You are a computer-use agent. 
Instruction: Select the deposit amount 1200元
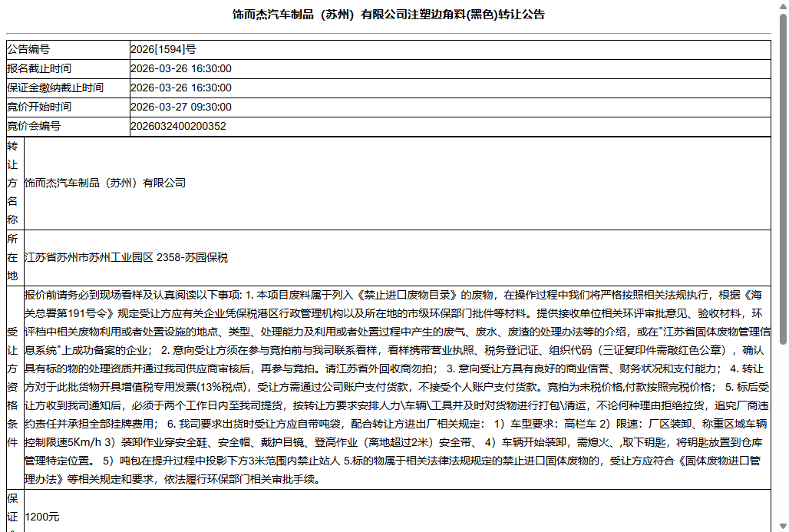[x=41, y=517]
